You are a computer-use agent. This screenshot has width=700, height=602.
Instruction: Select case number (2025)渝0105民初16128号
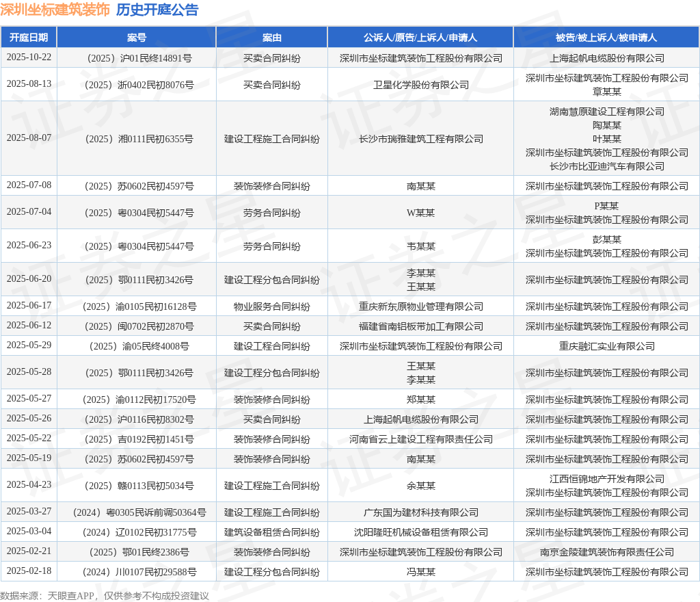139,306
